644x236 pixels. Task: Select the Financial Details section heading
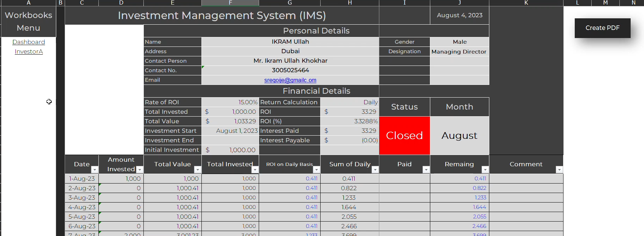(x=316, y=91)
